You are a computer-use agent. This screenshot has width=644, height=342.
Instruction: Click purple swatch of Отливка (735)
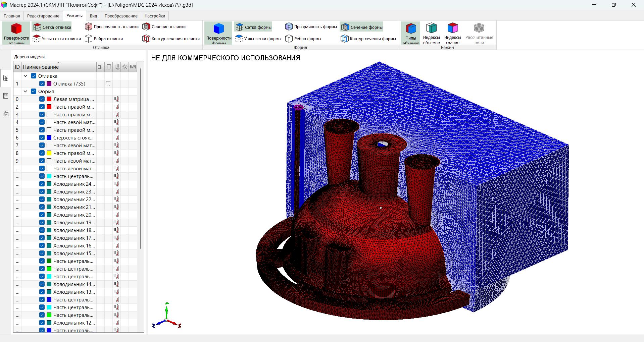tap(49, 83)
